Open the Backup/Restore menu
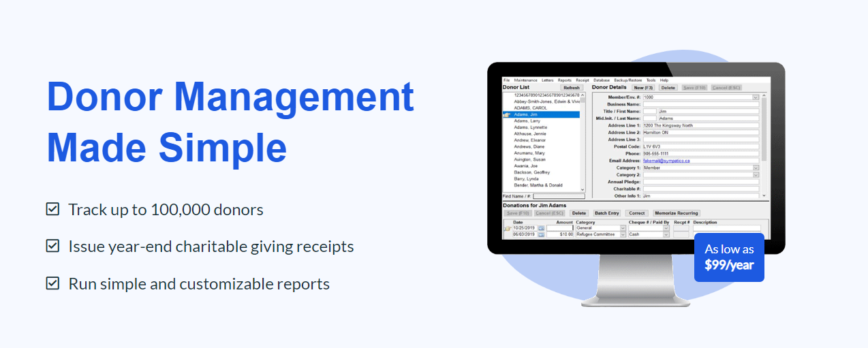868x348 pixels. click(x=628, y=80)
